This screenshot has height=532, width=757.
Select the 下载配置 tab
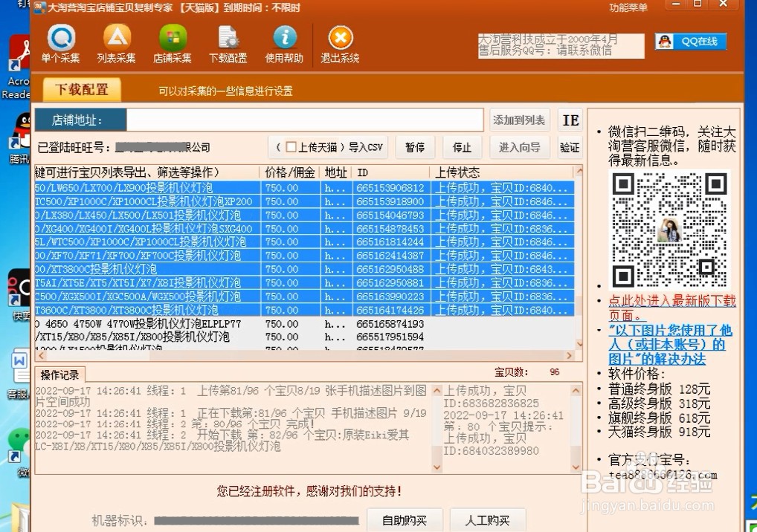click(x=82, y=90)
